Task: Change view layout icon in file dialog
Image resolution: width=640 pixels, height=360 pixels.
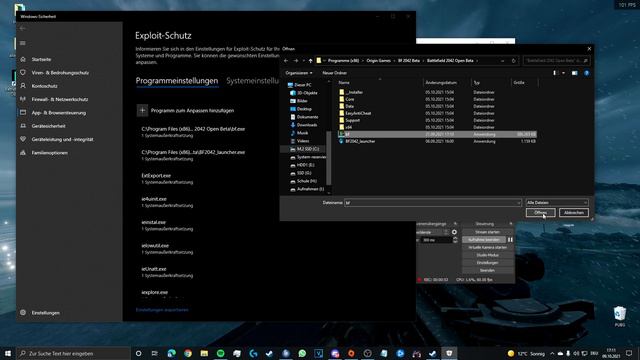Action: coord(555,73)
